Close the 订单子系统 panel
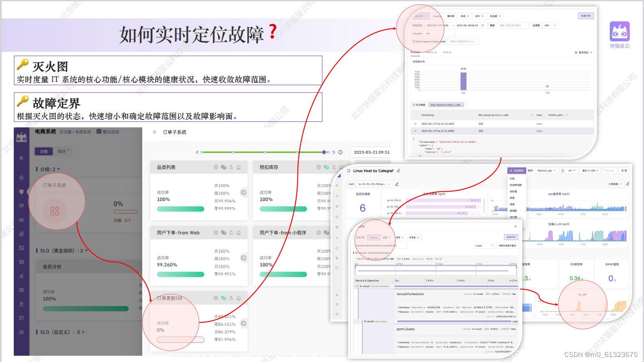This screenshot has width=644, height=362. tap(154, 132)
